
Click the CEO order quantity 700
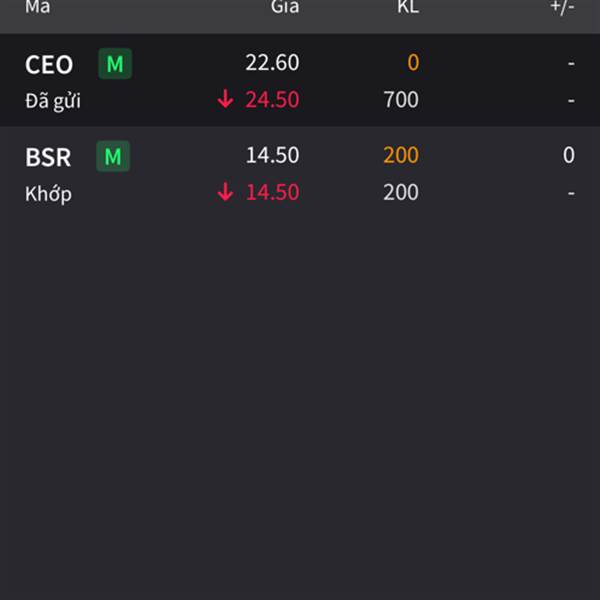pyautogui.click(x=401, y=100)
